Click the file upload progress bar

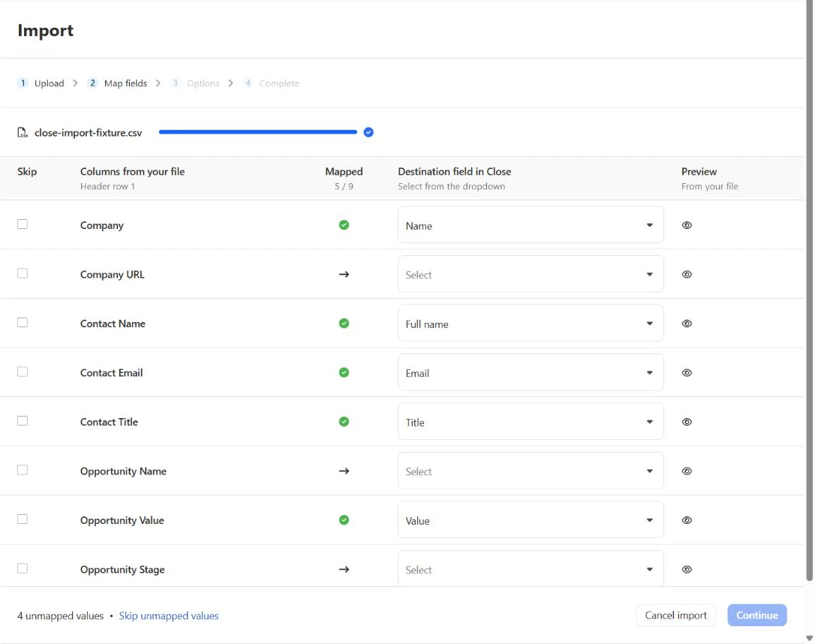(258, 132)
